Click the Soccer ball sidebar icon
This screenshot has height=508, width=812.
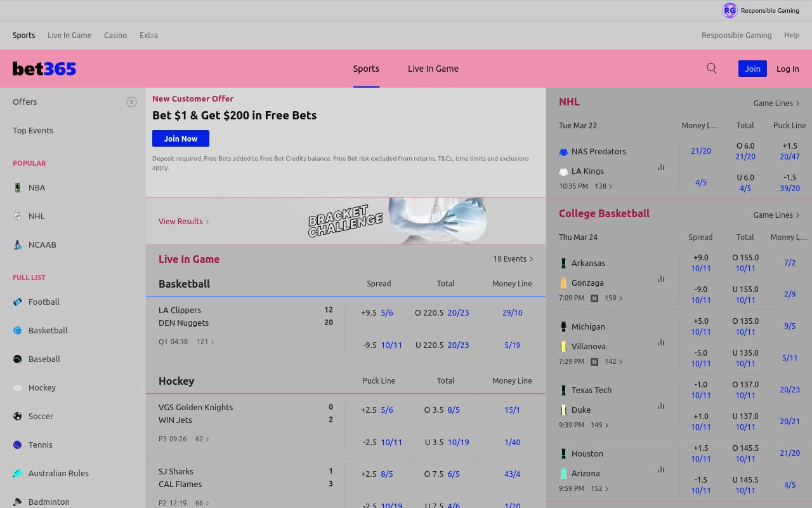(x=18, y=416)
